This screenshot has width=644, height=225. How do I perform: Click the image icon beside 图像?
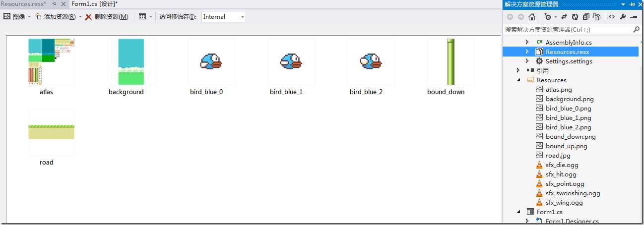pos(7,16)
